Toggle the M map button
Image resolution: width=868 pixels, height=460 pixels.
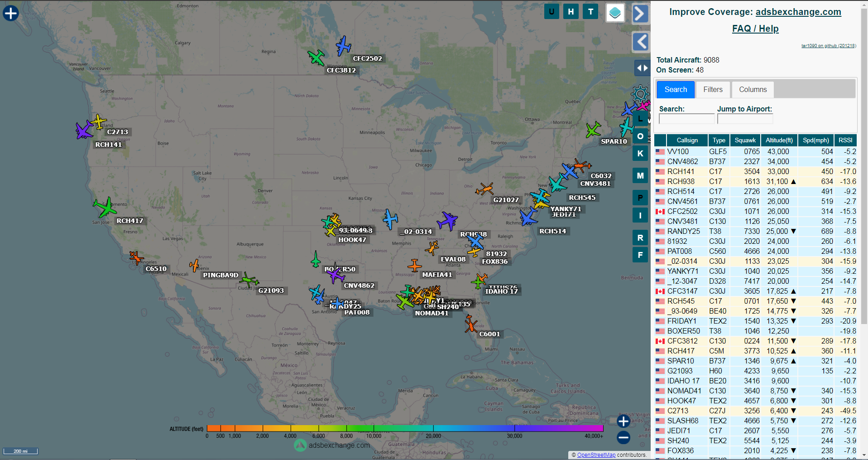640,175
